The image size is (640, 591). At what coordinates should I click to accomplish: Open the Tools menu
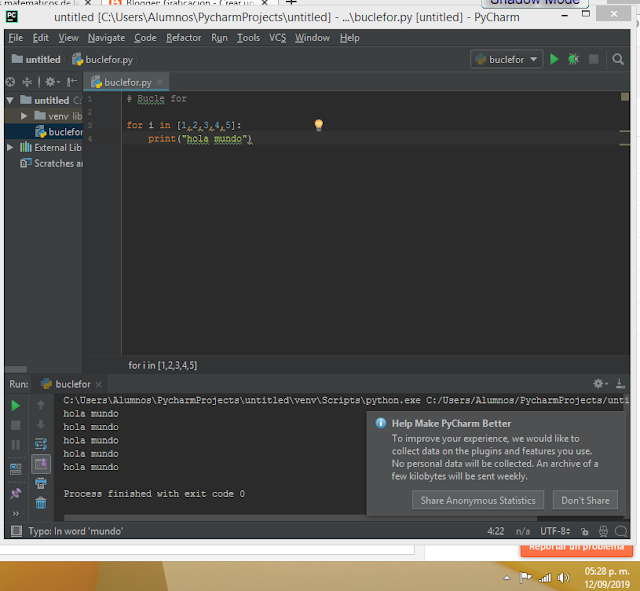(x=248, y=38)
